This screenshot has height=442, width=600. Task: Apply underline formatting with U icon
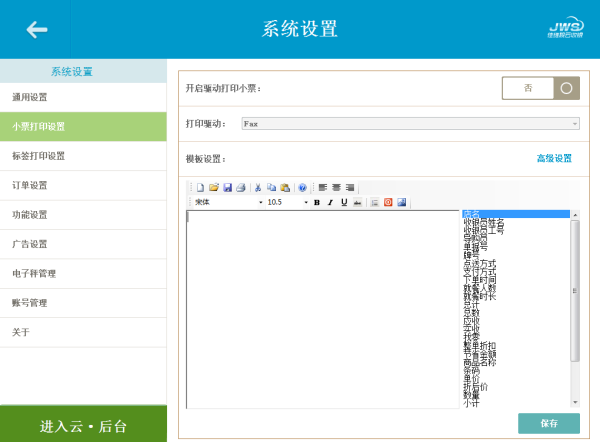(344, 202)
